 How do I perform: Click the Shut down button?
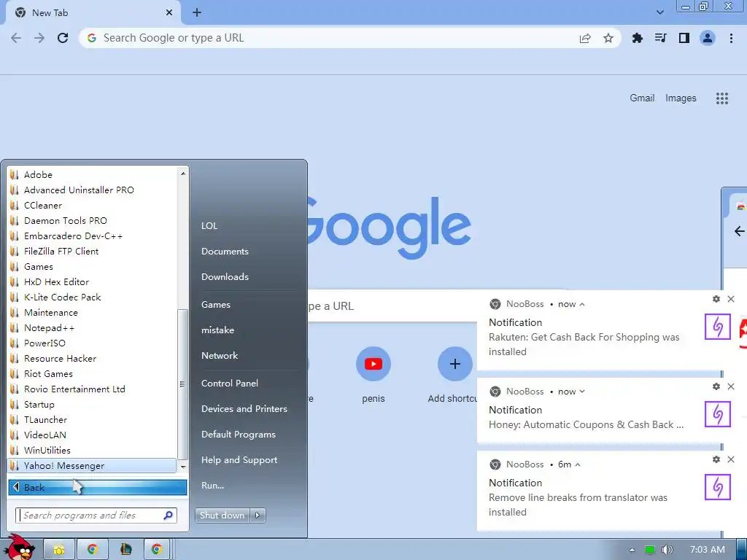pyautogui.click(x=222, y=516)
